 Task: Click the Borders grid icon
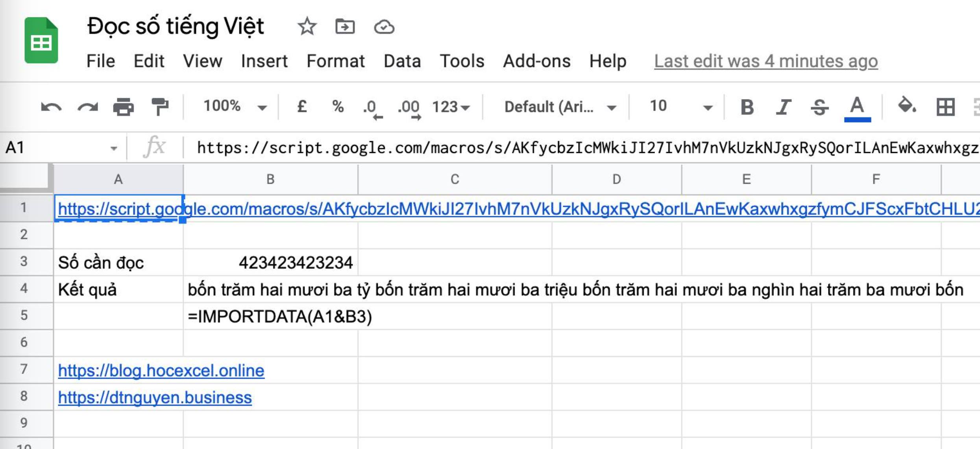pyautogui.click(x=945, y=107)
